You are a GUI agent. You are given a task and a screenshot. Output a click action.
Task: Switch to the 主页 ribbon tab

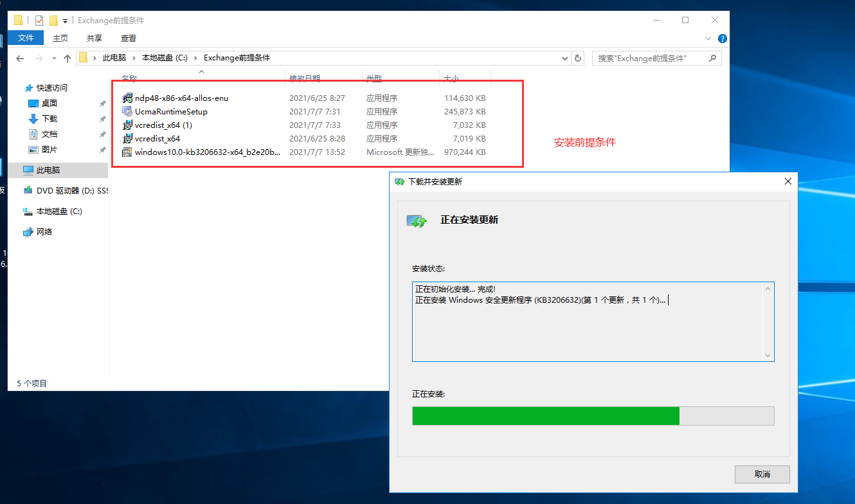pyautogui.click(x=60, y=38)
